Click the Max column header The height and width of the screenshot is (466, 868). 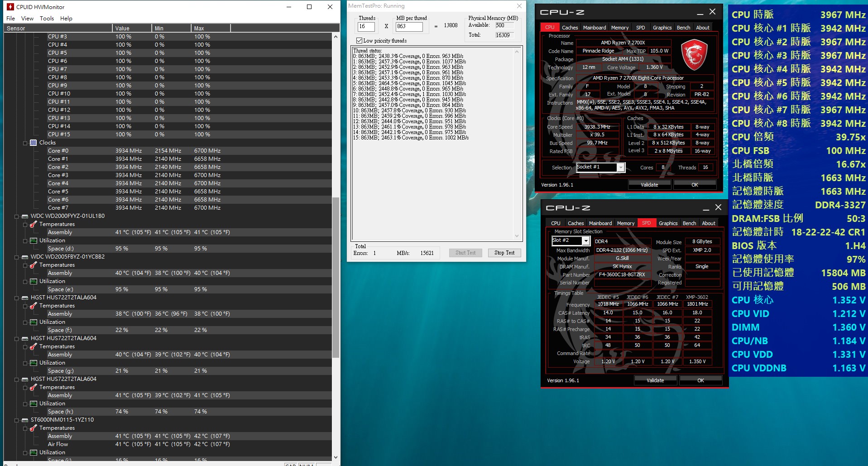211,28
